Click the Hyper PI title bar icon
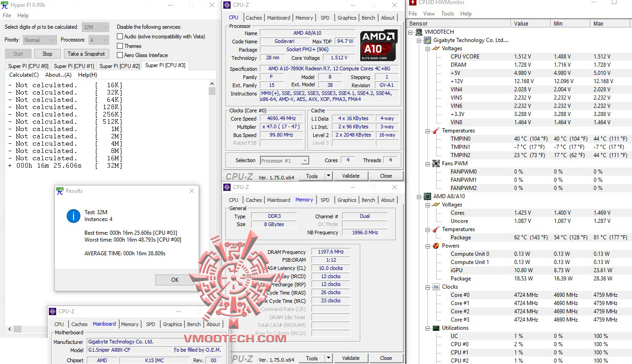 point(5,5)
